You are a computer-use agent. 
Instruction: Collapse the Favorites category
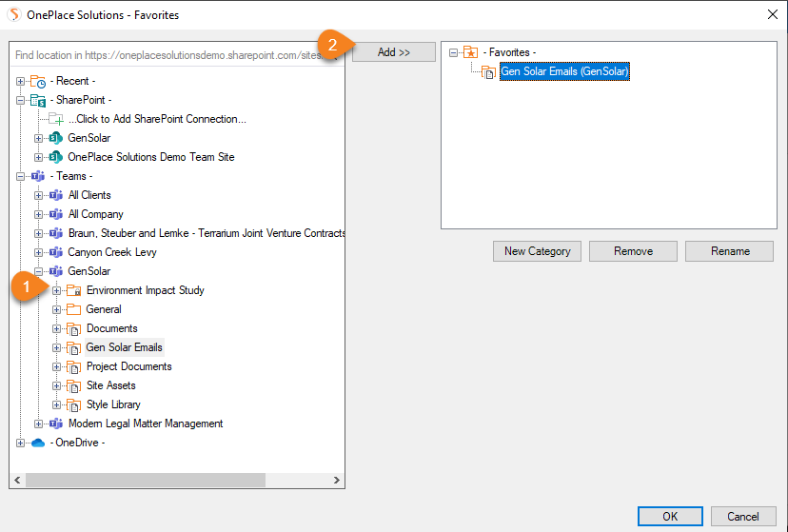click(453, 52)
